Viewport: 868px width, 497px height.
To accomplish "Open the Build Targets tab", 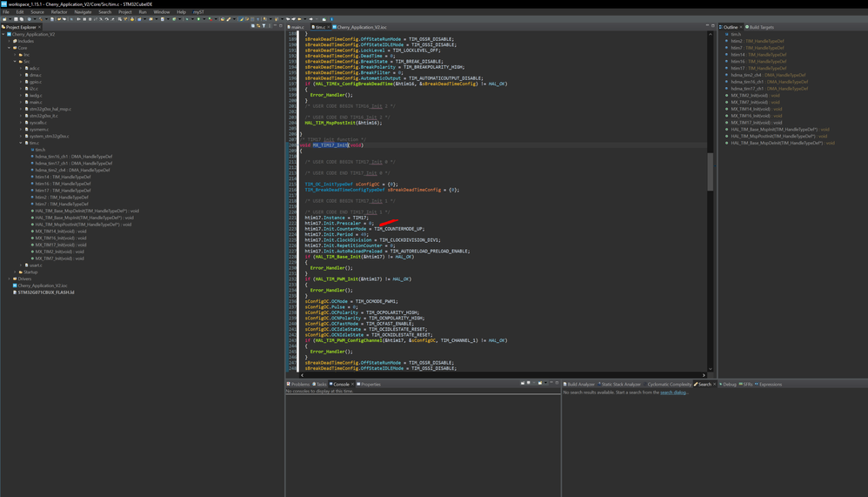I will 761,27.
